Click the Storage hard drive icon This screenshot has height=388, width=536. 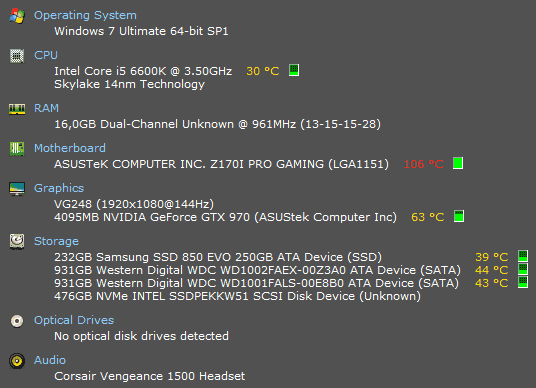click(17, 242)
